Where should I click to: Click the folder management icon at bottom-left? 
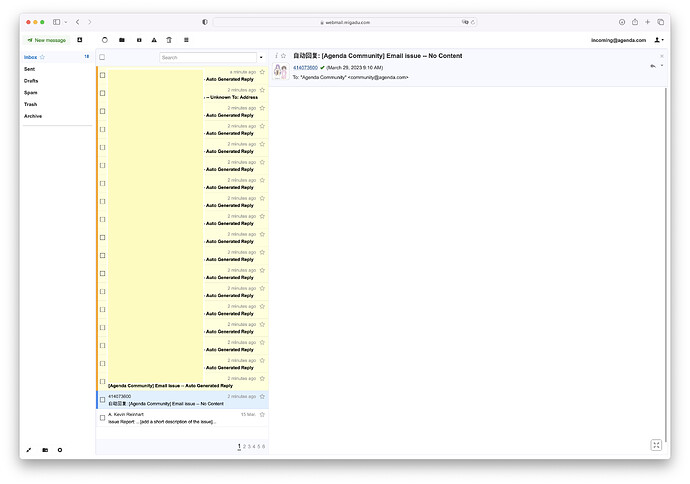(45, 450)
